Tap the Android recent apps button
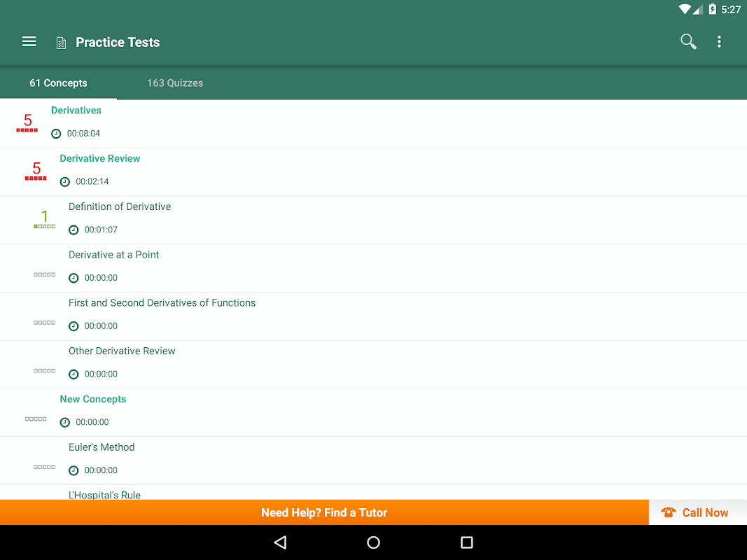The image size is (747, 560). pyautogui.click(x=467, y=542)
